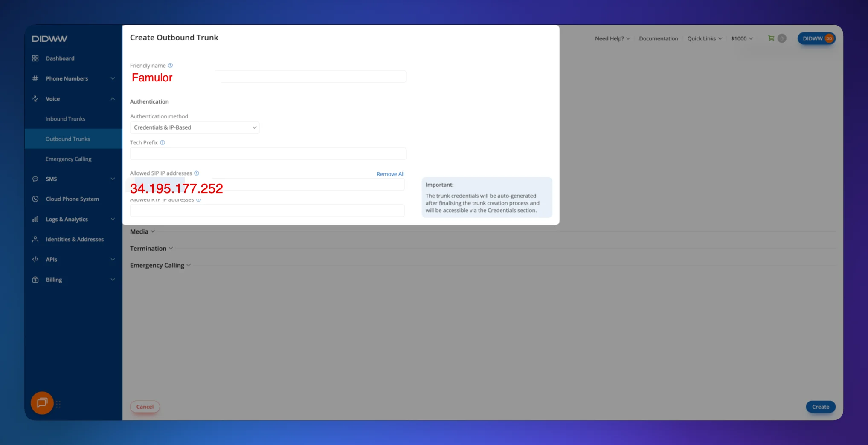This screenshot has height=445, width=868.
Task: Expand the APIs submenu chevron
Action: (x=113, y=259)
